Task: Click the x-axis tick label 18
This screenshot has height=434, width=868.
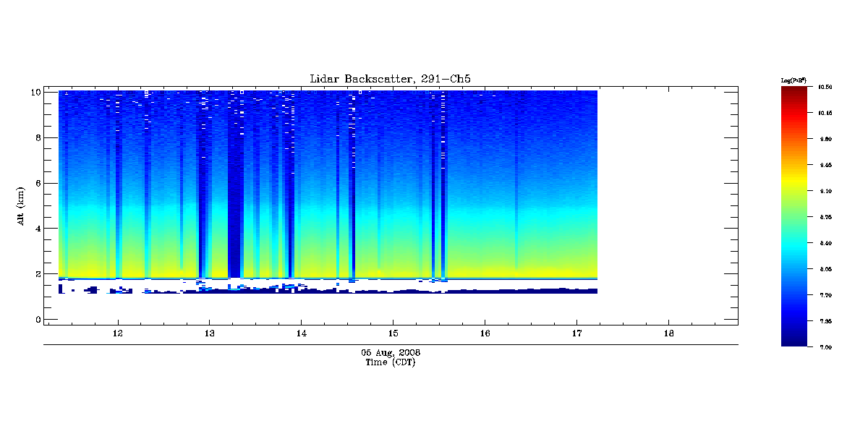Action: pos(668,334)
